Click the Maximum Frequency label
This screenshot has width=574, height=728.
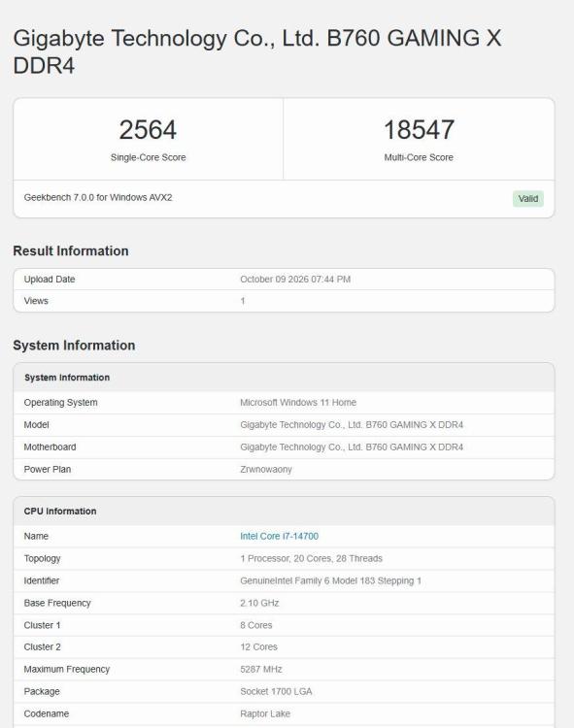(67, 669)
